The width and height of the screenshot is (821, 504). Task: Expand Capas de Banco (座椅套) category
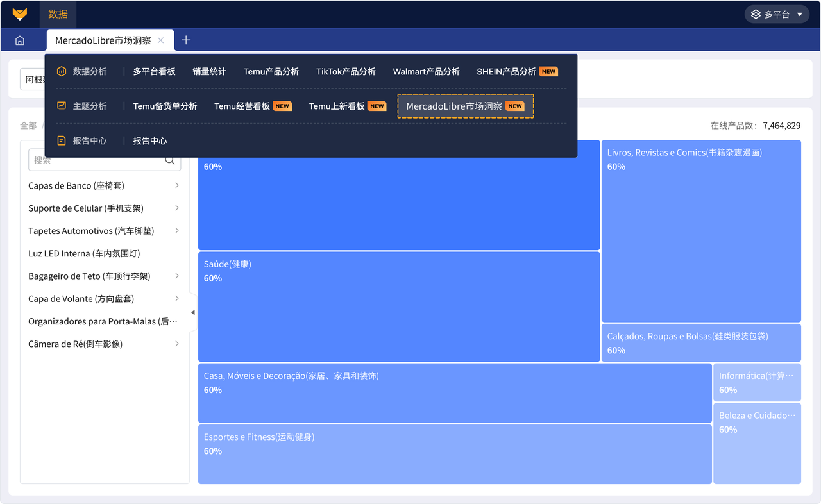(177, 185)
